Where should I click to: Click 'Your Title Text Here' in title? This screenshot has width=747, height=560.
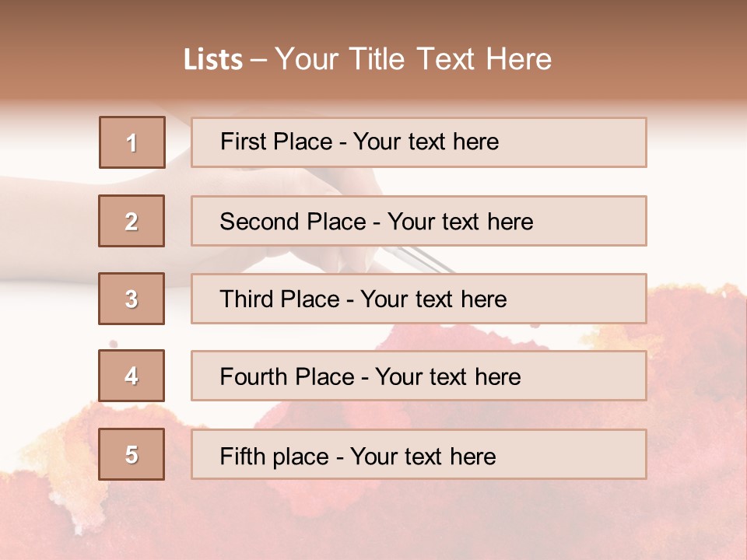[x=413, y=59]
